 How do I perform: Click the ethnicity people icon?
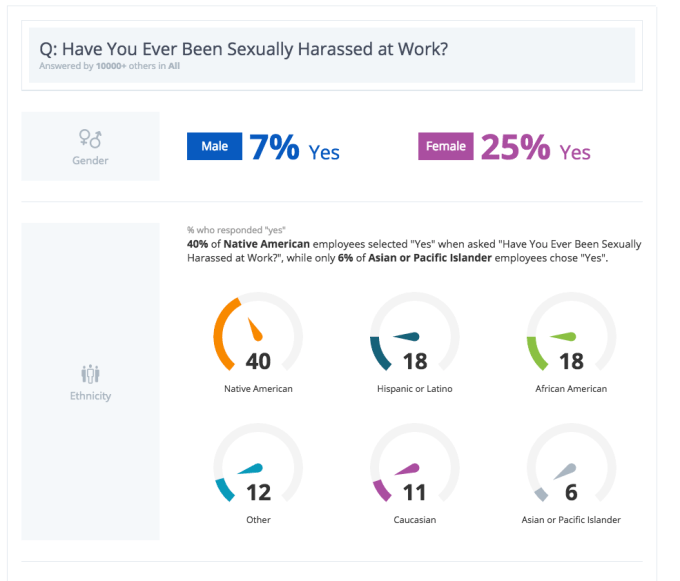[90, 374]
